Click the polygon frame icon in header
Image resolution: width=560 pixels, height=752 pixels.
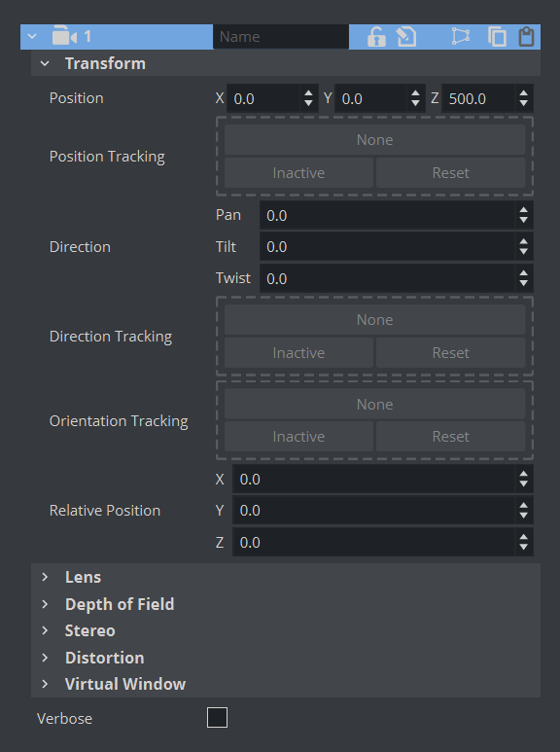[x=461, y=36]
